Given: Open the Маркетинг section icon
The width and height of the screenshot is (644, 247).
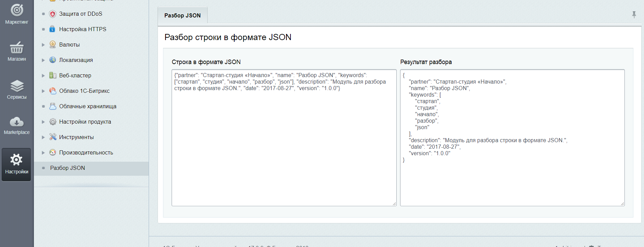Looking at the screenshot, I should [x=17, y=10].
